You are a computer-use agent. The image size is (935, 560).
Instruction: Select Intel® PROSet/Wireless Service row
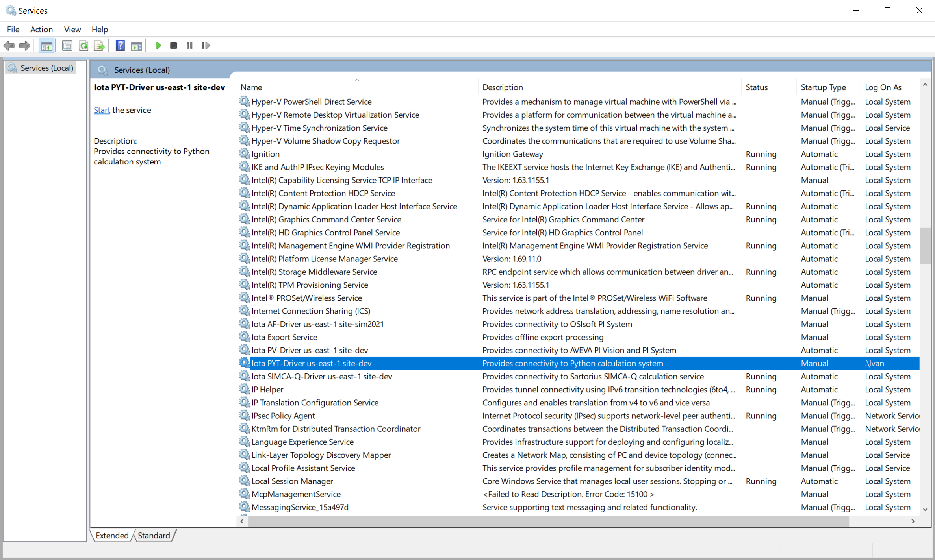pos(579,298)
